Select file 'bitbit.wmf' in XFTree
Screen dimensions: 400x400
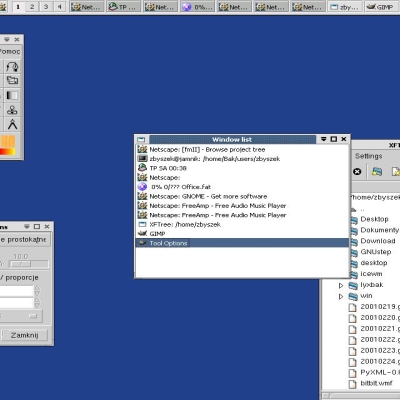(376, 383)
